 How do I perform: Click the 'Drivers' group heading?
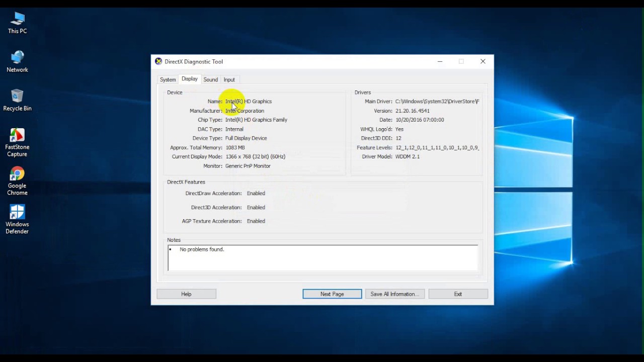click(x=363, y=93)
